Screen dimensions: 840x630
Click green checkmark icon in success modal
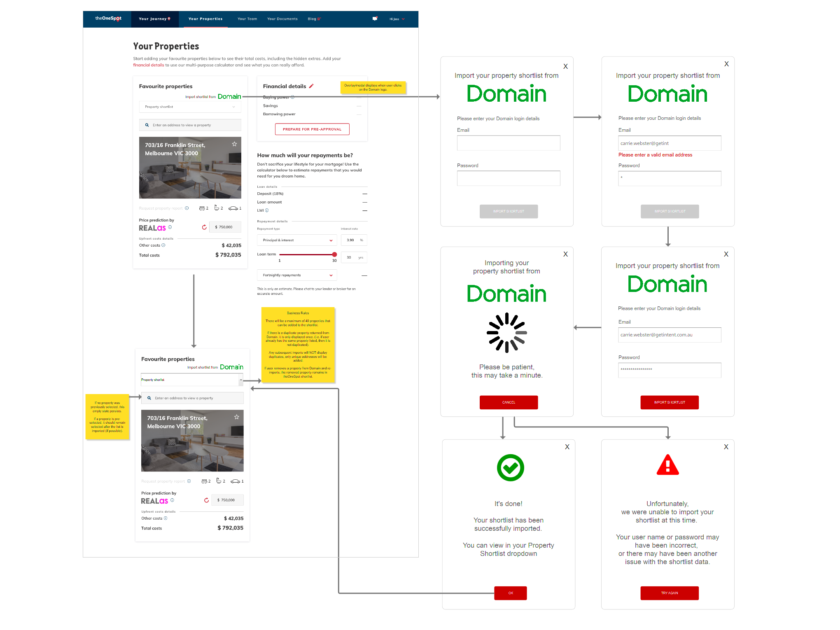coord(510,468)
